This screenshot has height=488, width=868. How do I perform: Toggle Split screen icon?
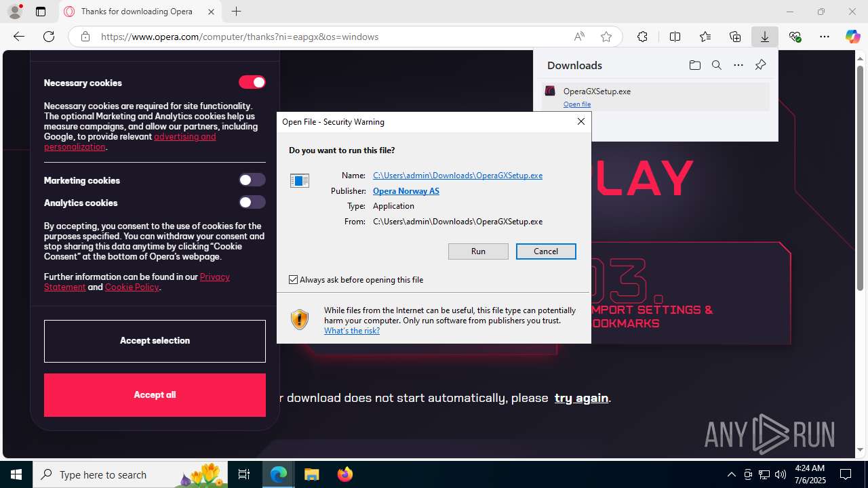pyautogui.click(x=675, y=37)
